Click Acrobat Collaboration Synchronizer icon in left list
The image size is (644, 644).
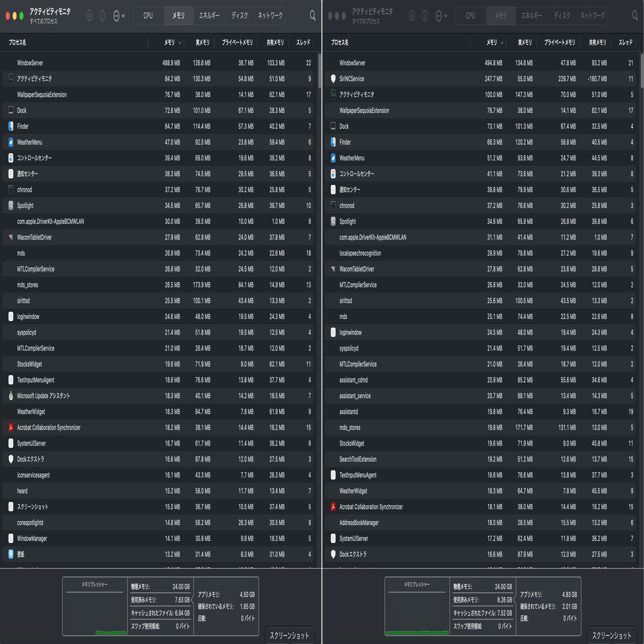11,427
